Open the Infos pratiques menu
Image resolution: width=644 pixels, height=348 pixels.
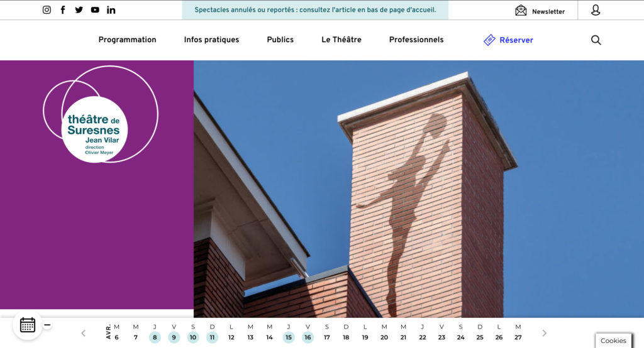tap(211, 40)
